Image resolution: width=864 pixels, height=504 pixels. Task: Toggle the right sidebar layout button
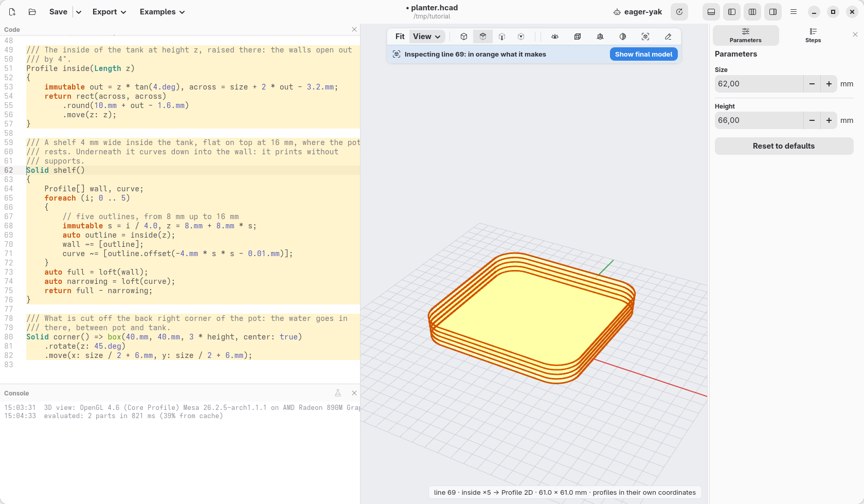coord(773,12)
